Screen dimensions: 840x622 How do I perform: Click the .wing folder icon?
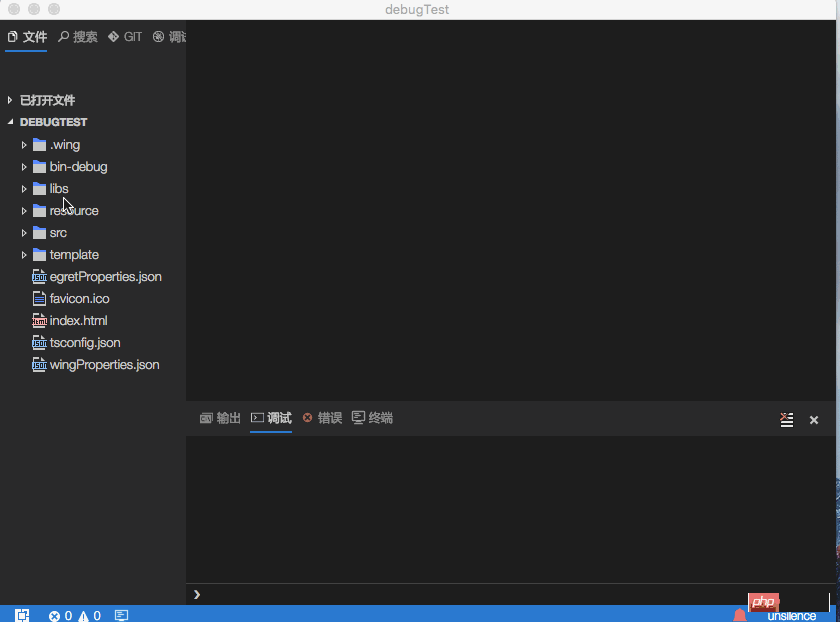pyautogui.click(x=39, y=145)
